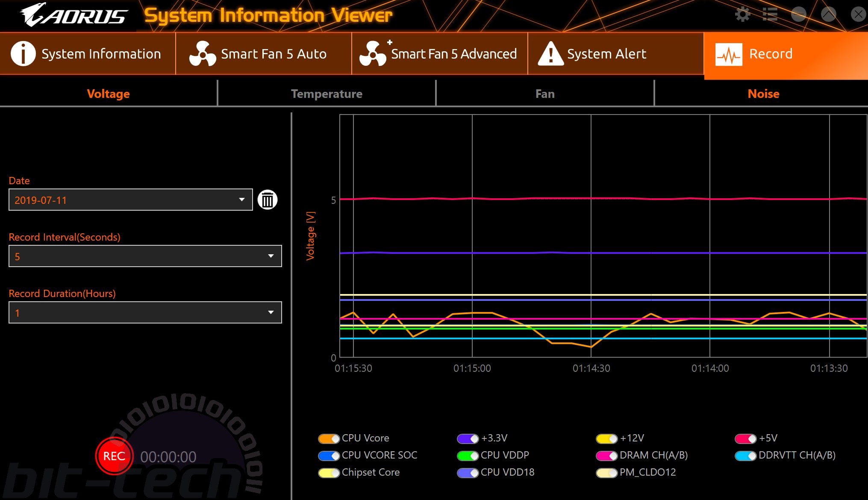Click the Record waveform icon
868x500 pixels.
coord(729,55)
